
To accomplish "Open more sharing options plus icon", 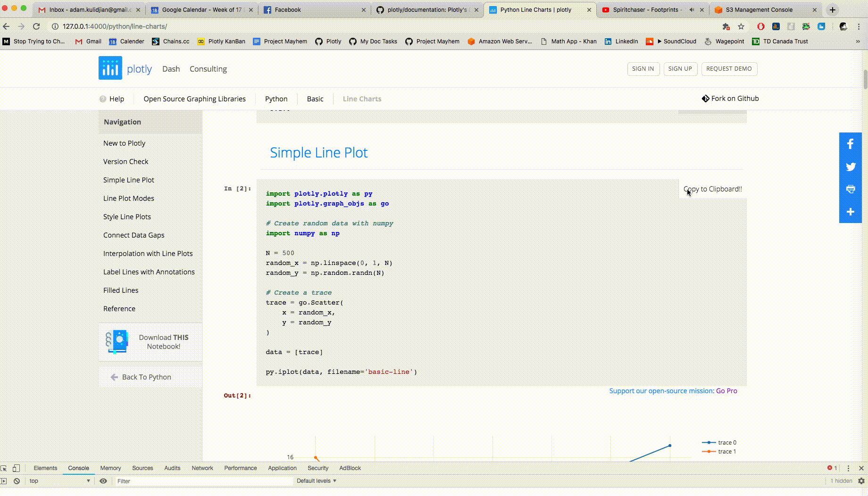I will (x=851, y=212).
